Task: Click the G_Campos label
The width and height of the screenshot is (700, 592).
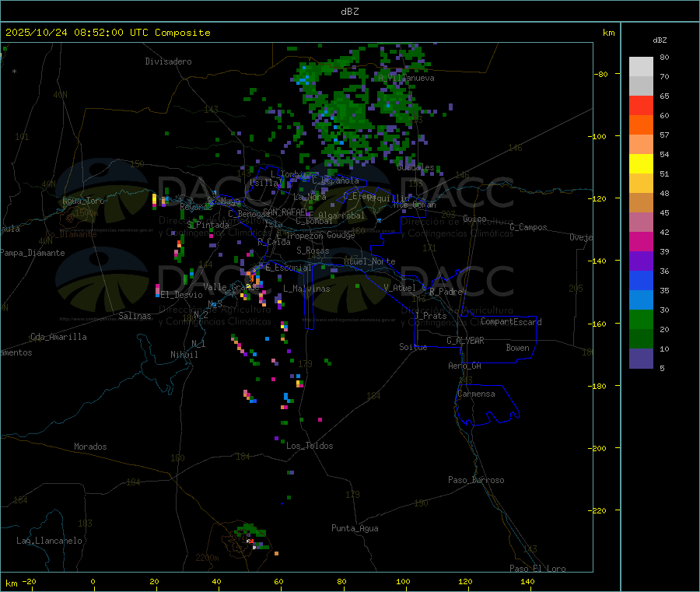Action: click(x=529, y=227)
